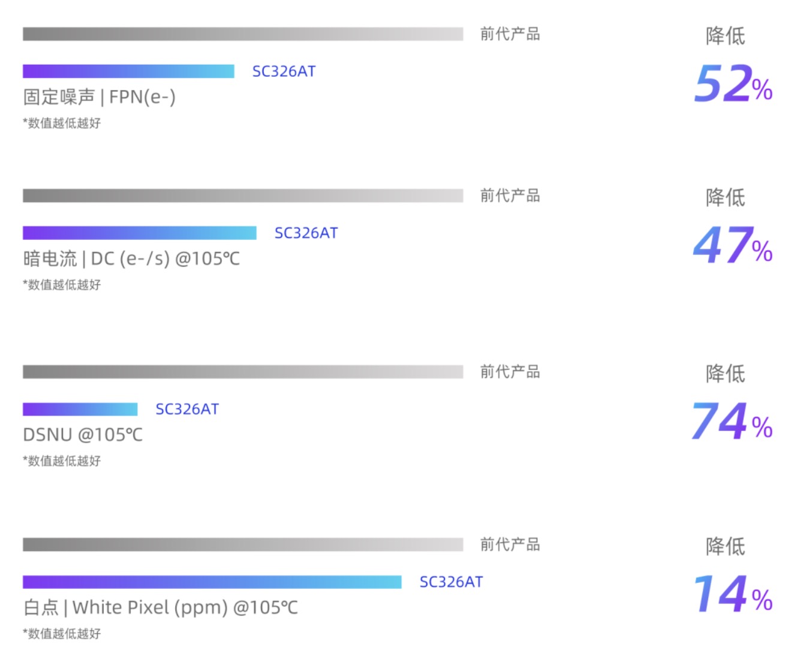Select the SC326AT label beside DSNU bar
The width and height of the screenshot is (812, 656).
pyautogui.click(x=187, y=409)
